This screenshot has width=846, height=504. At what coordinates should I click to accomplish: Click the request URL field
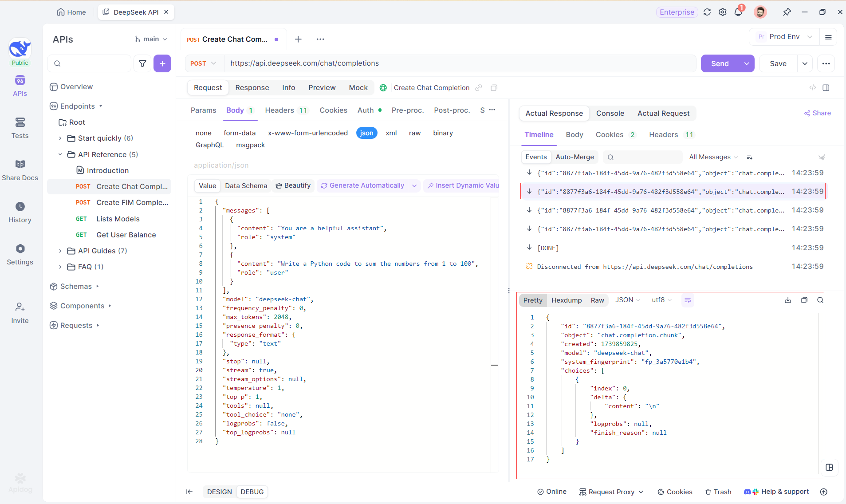[x=460, y=63]
